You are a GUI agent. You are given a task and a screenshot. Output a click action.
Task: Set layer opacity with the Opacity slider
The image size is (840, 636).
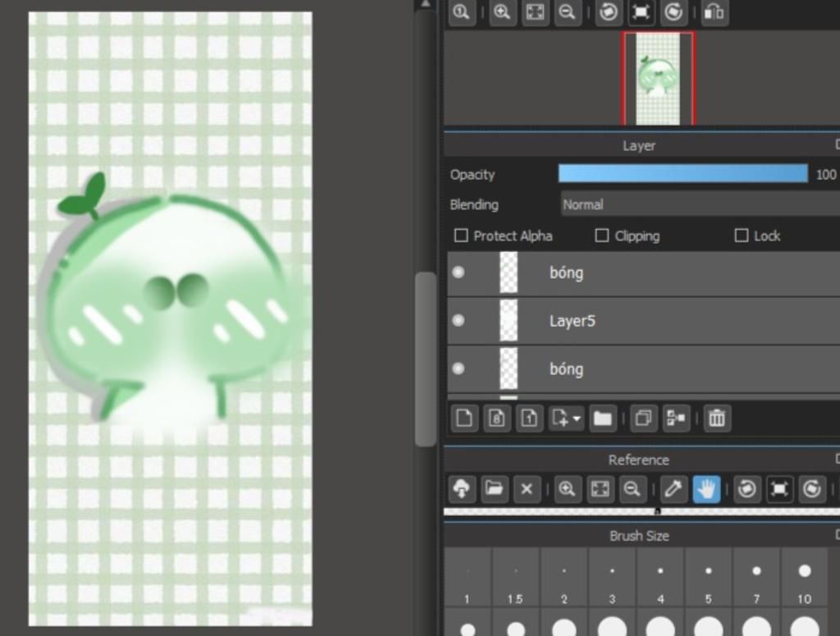683,174
